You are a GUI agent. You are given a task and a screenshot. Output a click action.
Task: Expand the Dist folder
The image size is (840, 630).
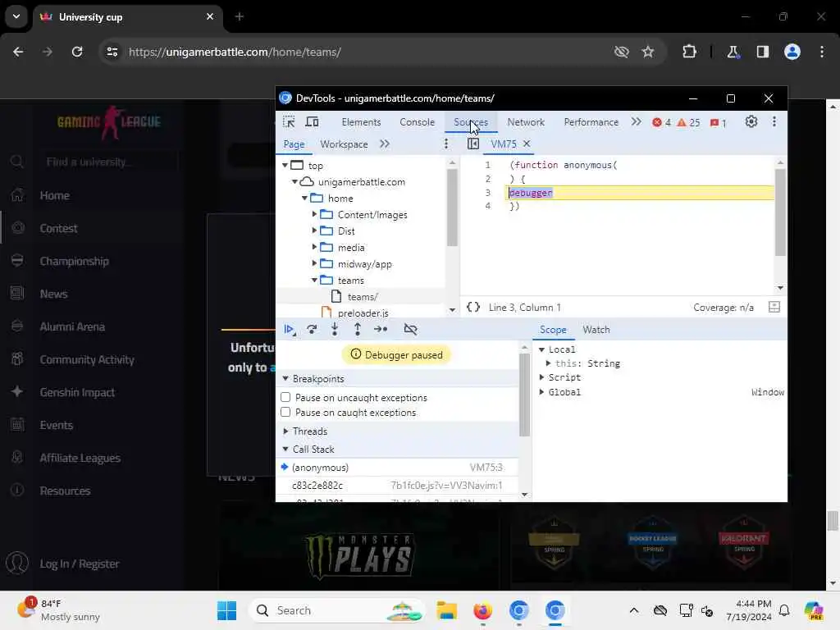314,231
